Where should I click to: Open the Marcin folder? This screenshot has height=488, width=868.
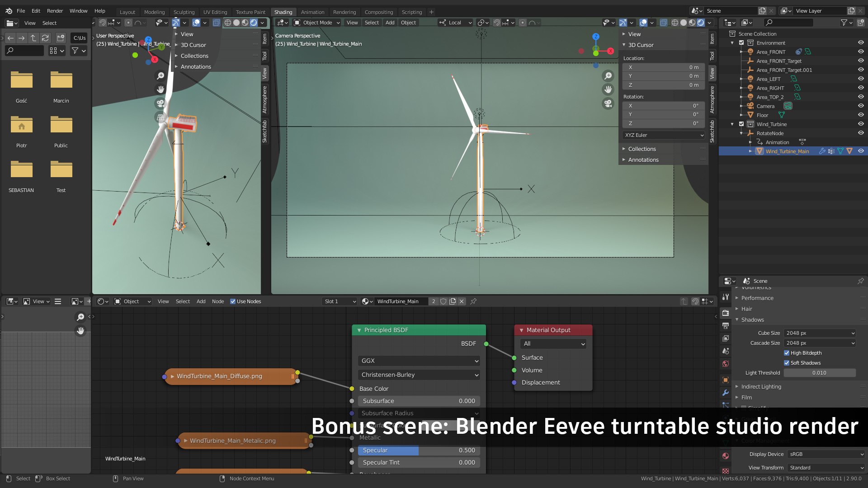tap(61, 86)
